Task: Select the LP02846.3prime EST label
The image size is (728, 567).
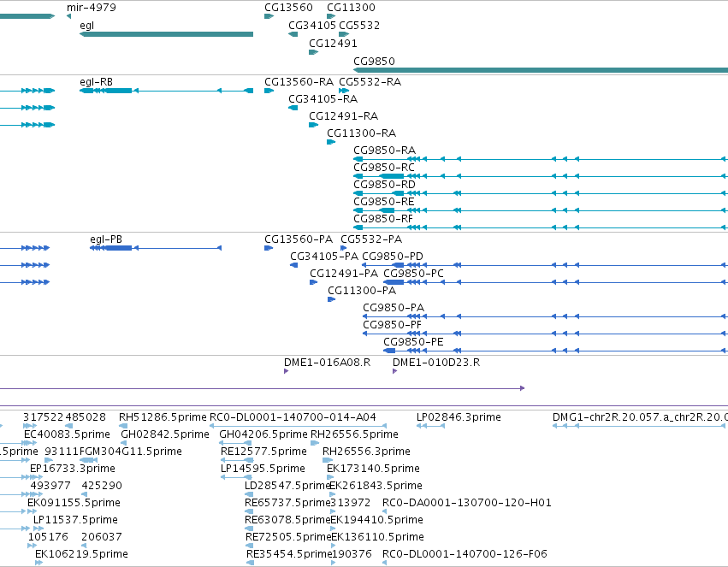Action: coord(459,418)
